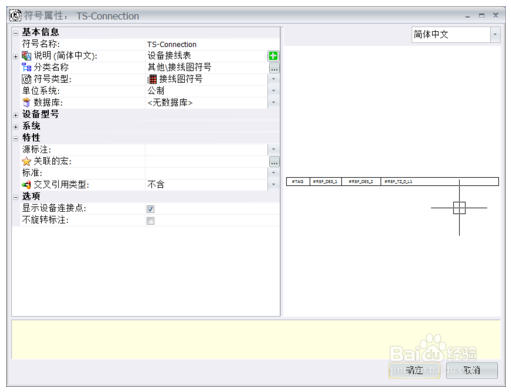
Task: Uncheck the 显示设备连接点 checkbox
Action: click(150, 209)
